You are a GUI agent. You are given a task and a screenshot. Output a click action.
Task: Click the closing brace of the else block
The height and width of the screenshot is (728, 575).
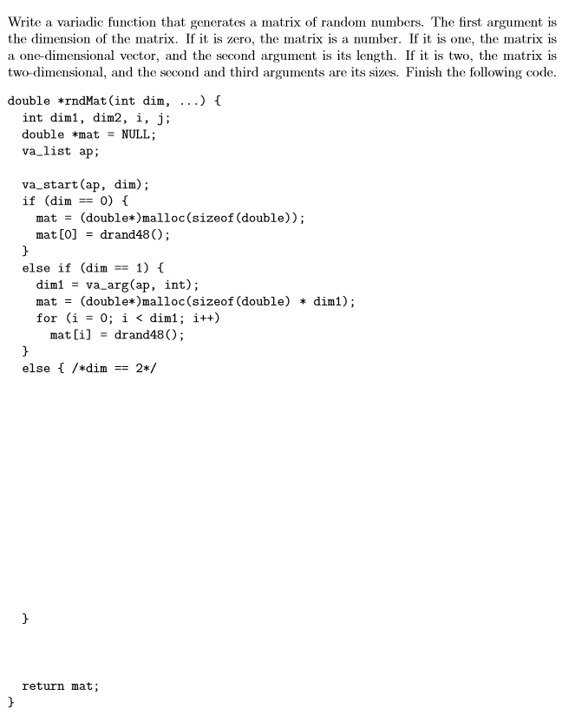(x=25, y=619)
